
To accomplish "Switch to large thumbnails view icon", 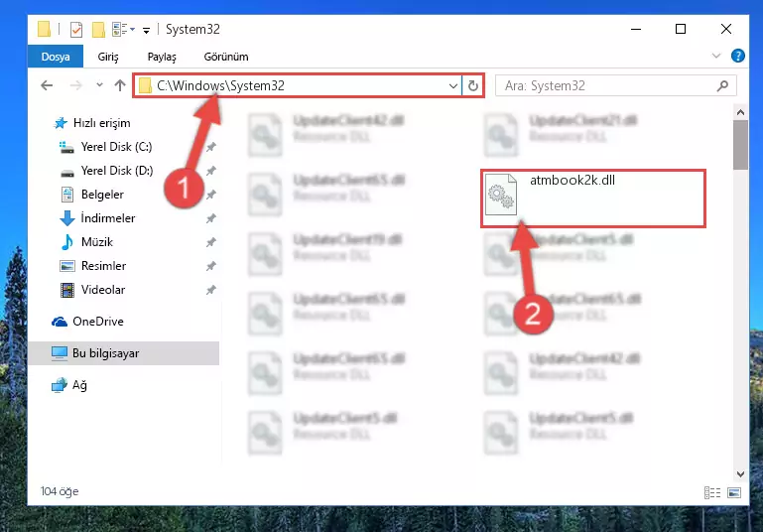I will [734, 492].
